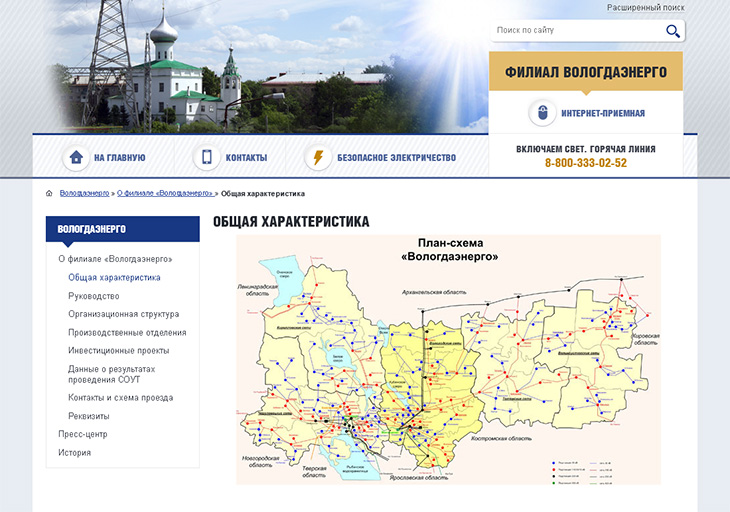Click the Вологдаэнерго sidebar header
The width and height of the screenshot is (730, 512).
tap(122, 229)
